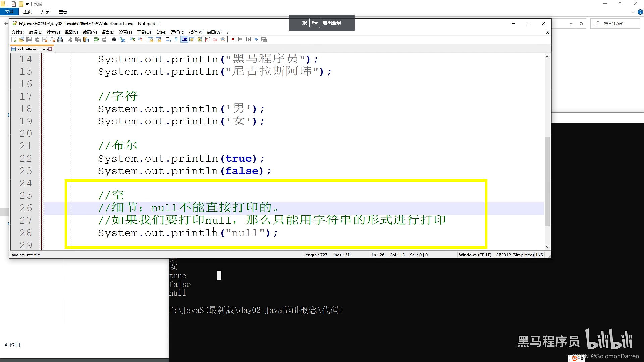
Task: Click the Save All toolbar icon
Action: (x=37, y=39)
